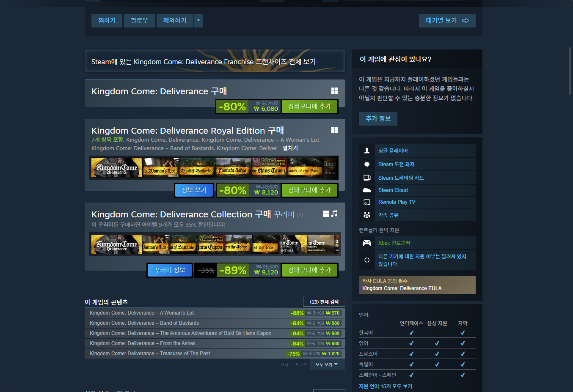Click the arrow icon in the queue button

point(466,20)
